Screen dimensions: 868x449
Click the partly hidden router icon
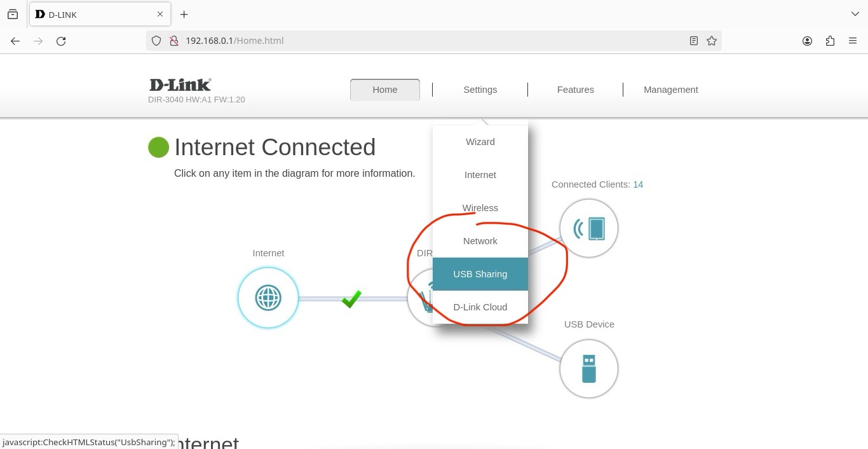click(420, 298)
